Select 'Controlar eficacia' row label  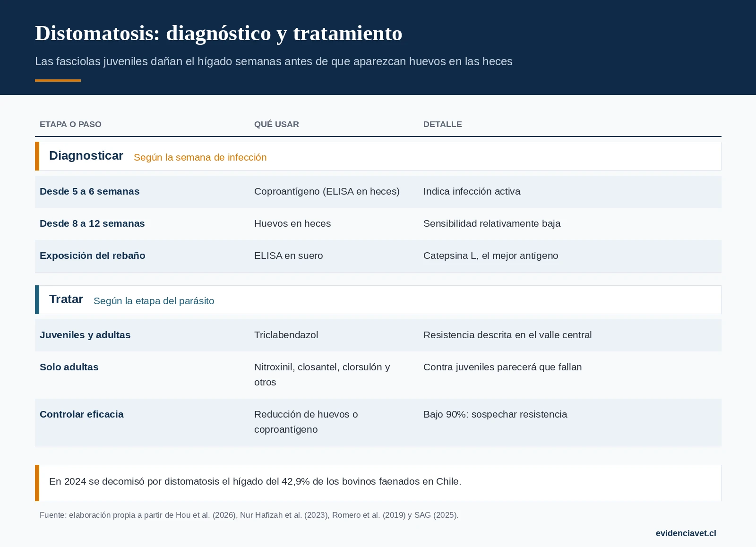pos(81,414)
